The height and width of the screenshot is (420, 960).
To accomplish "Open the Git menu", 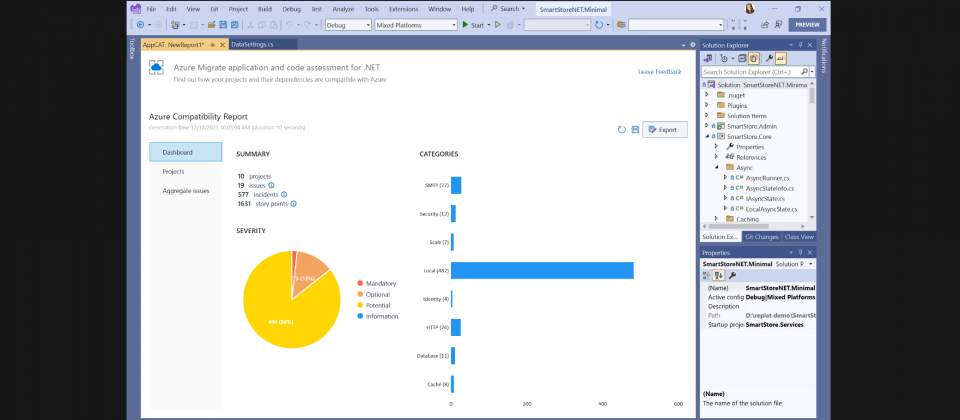I will [214, 9].
